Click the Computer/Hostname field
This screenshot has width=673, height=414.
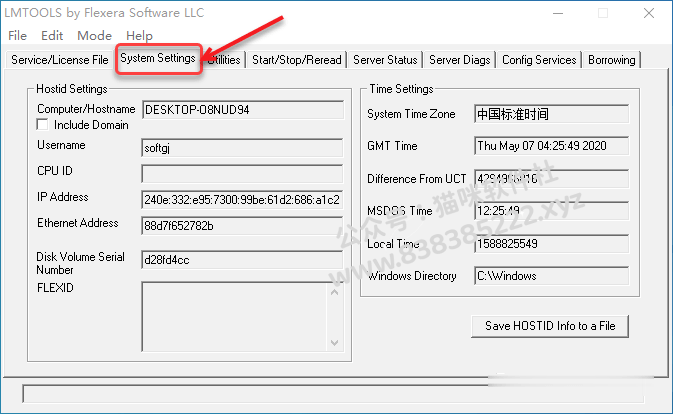click(x=243, y=110)
